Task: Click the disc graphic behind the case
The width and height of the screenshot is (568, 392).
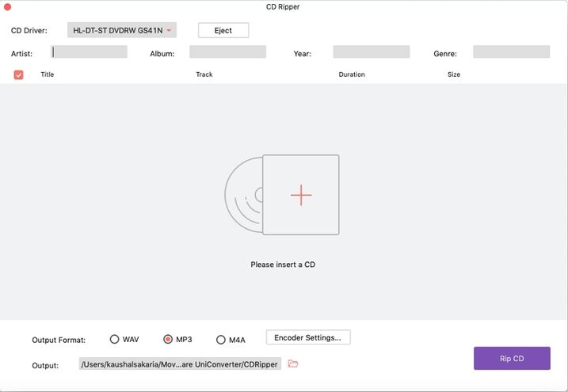Action: pyautogui.click(x=243, y=195)
